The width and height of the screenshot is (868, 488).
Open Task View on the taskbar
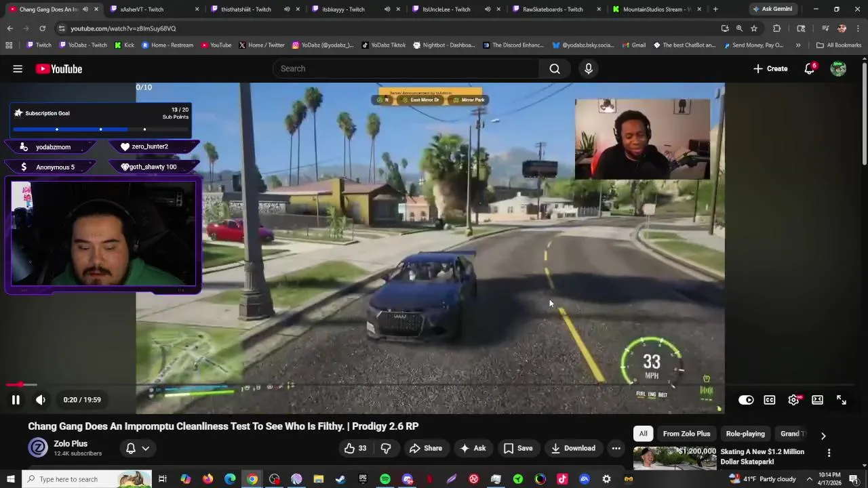coord(163,479)
